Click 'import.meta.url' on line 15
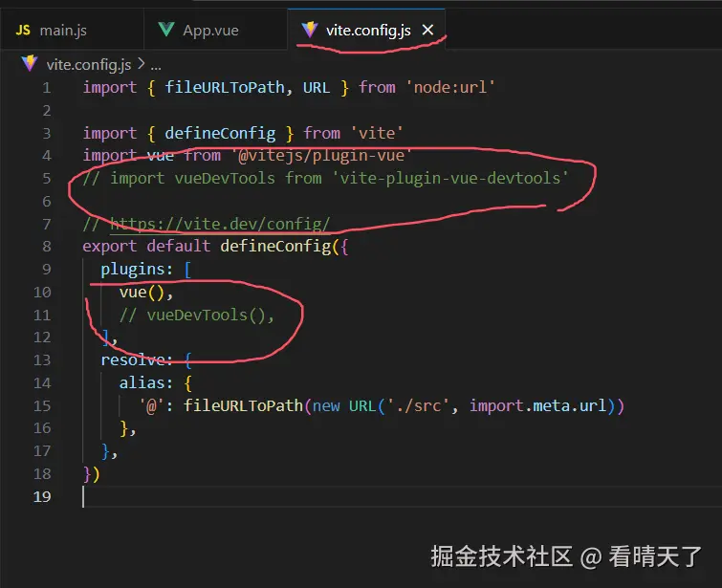Viewport: 722px width, 588px height. pyautogui.click(x=537, y=405)
